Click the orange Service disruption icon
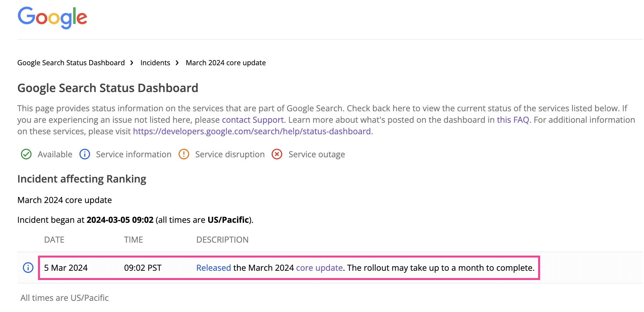Screen dimensions: 644x312 184,154
